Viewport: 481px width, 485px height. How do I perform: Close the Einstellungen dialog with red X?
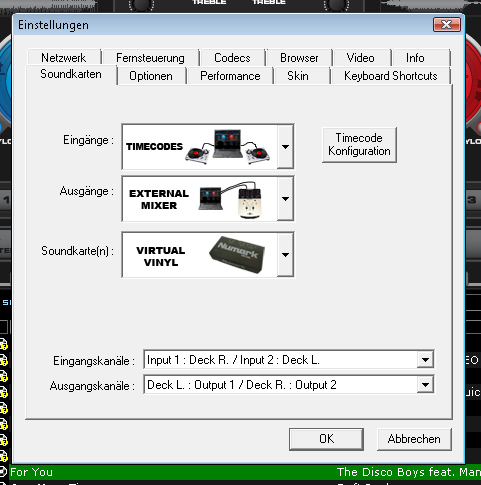point(447,24)
